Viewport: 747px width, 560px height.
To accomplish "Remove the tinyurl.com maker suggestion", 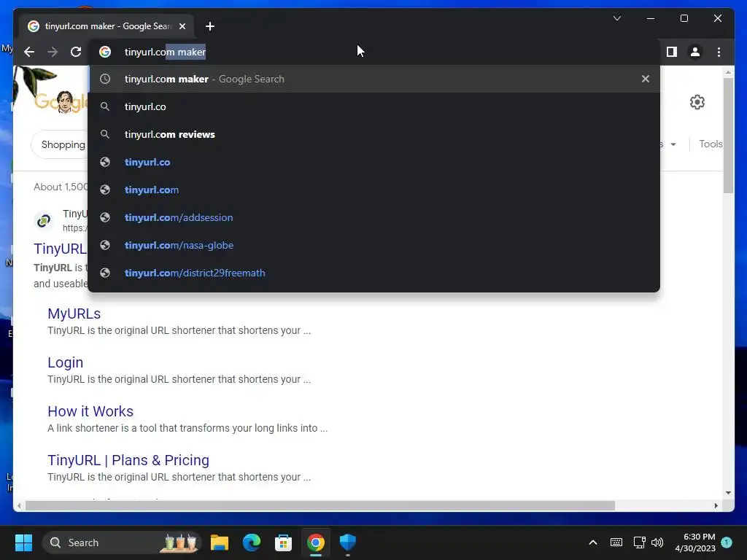I will click(646, 79).
